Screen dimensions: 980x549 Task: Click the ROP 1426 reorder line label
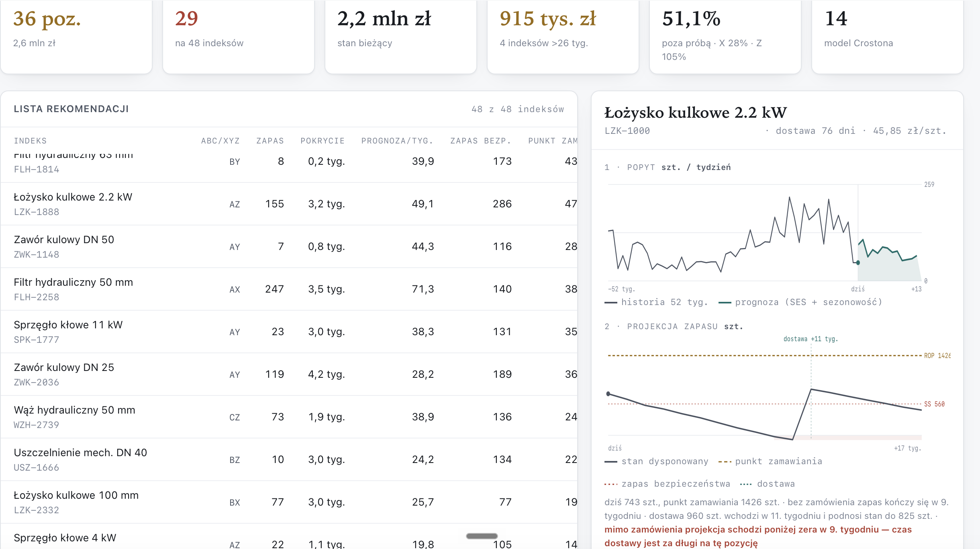937,356
